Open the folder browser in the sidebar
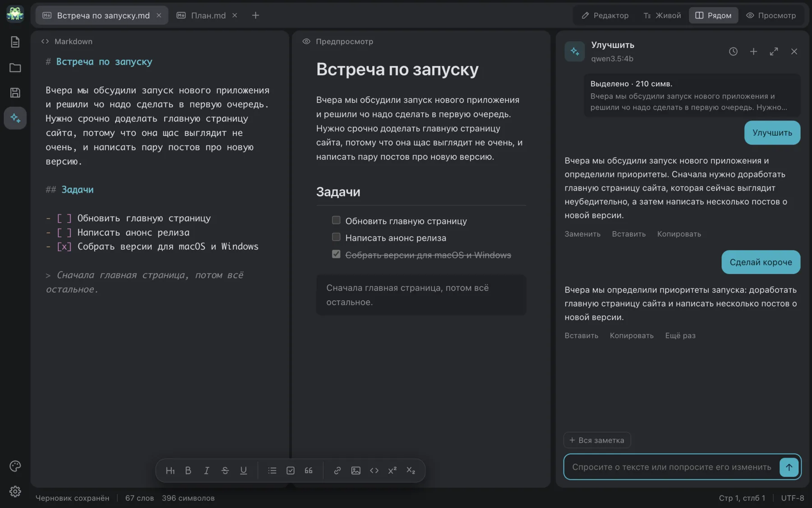 click(15, 68)
